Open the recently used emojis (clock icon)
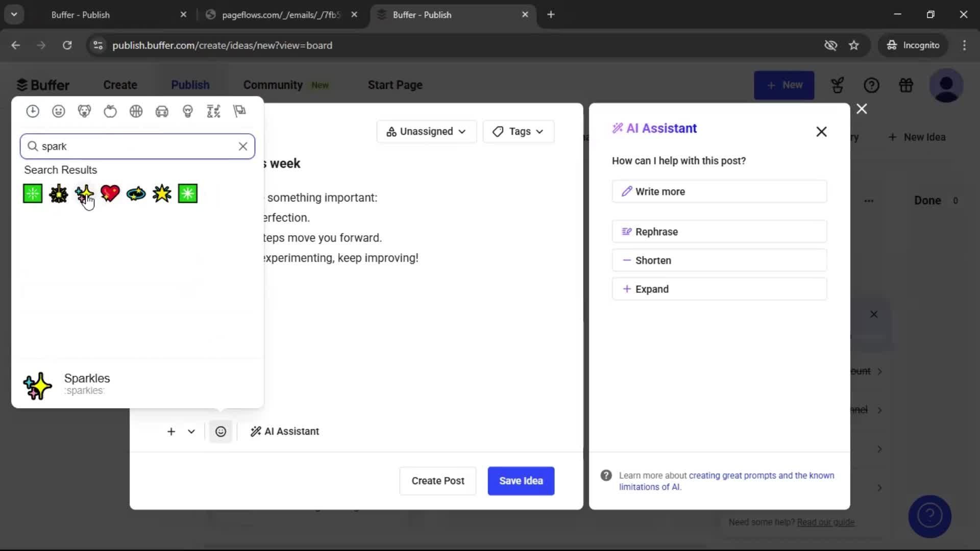This screenshot has height=551, width=980. pos(32,111)
